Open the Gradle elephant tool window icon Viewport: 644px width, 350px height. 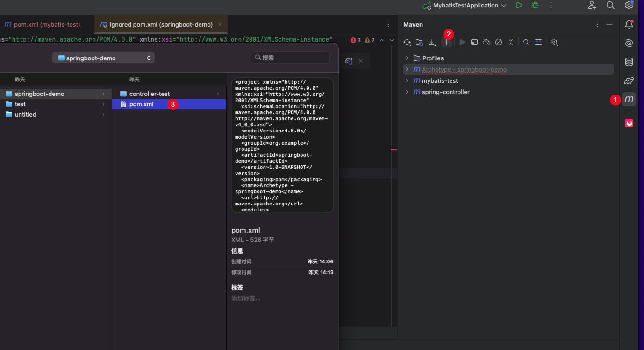(629, 80)
